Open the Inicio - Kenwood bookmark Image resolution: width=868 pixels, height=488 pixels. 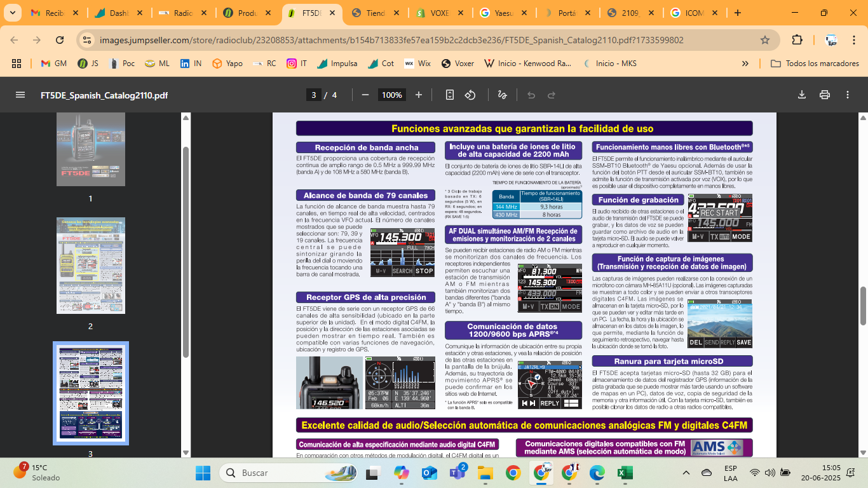527,64
